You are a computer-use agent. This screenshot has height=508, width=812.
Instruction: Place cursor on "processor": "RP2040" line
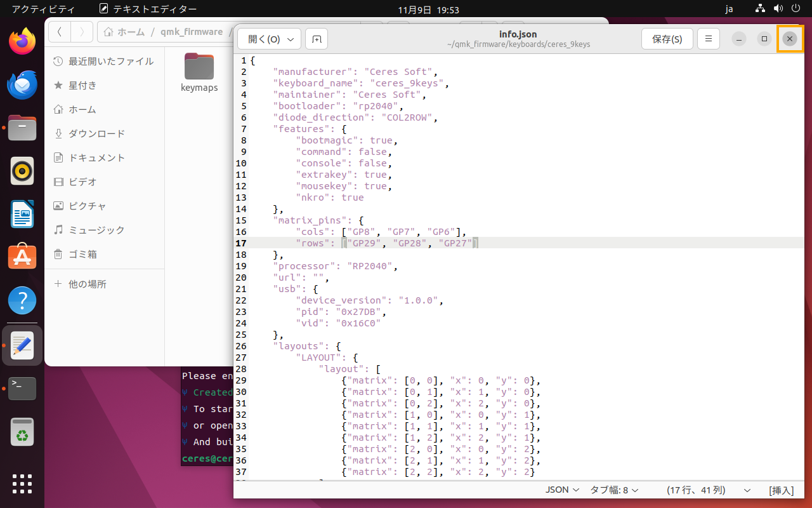tap(336, 266)
